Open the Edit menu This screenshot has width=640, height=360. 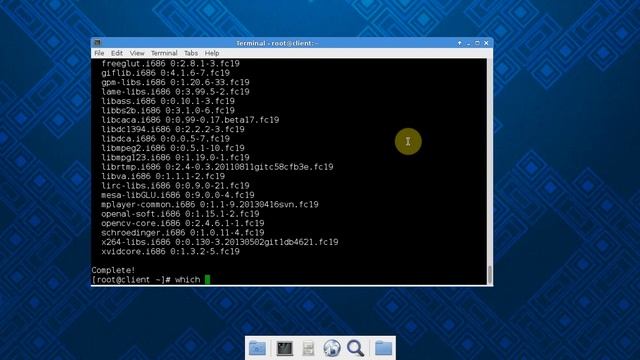pos(117,53)
